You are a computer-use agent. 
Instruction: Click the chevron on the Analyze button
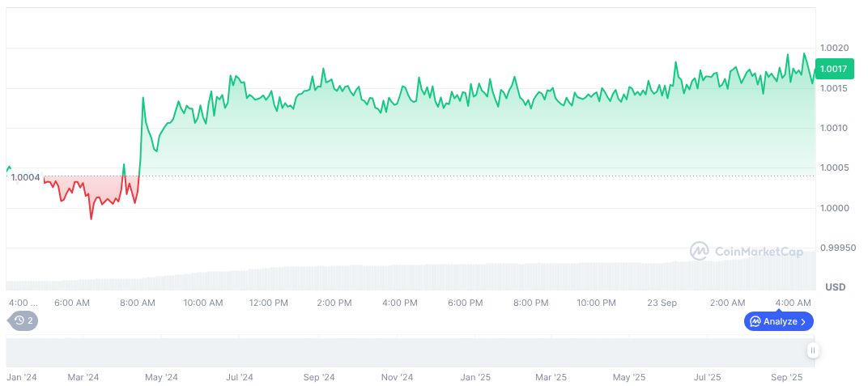[x=802, y=321]
